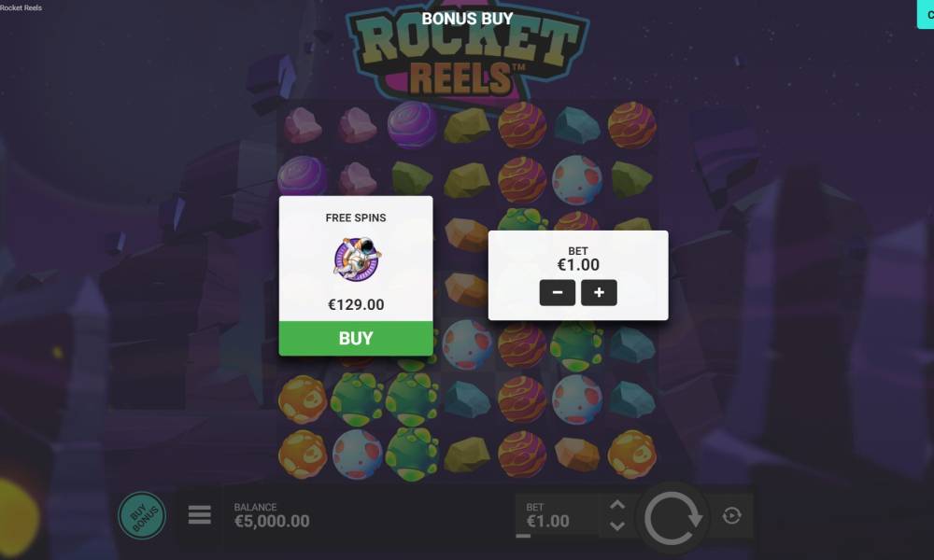Open the Buy Bonus round icon
Screen dimensions: 934x560
[142, 515]
